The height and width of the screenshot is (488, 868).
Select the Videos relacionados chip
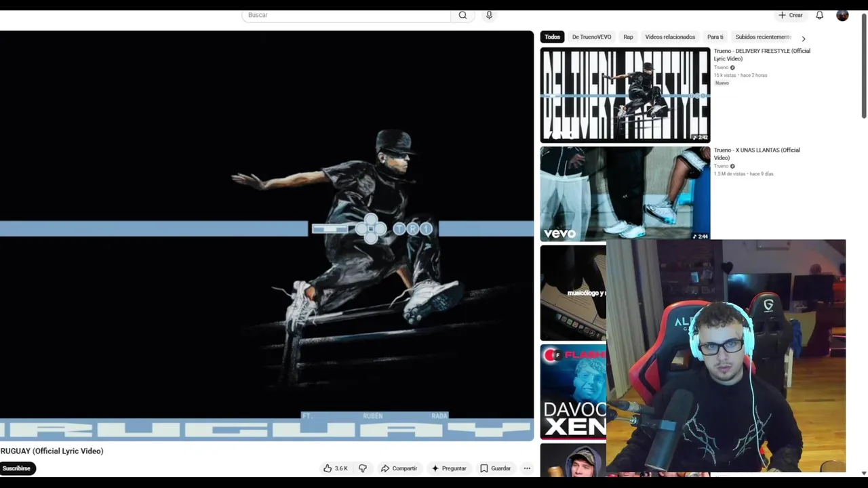(670, 37)
